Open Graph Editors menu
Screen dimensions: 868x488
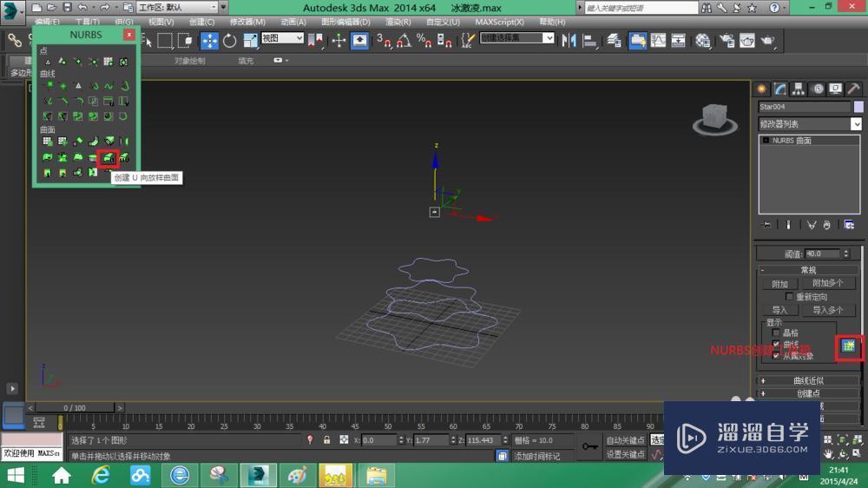346,22
